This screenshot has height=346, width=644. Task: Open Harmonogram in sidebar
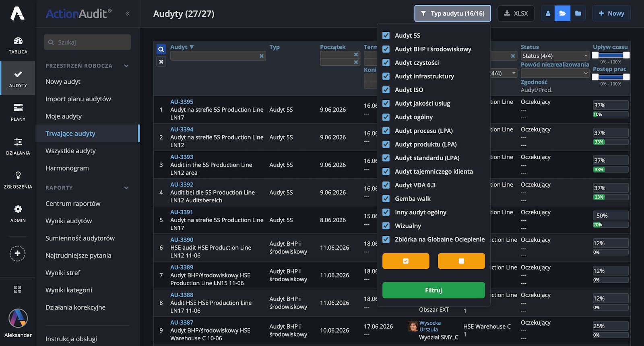point(67,168)
